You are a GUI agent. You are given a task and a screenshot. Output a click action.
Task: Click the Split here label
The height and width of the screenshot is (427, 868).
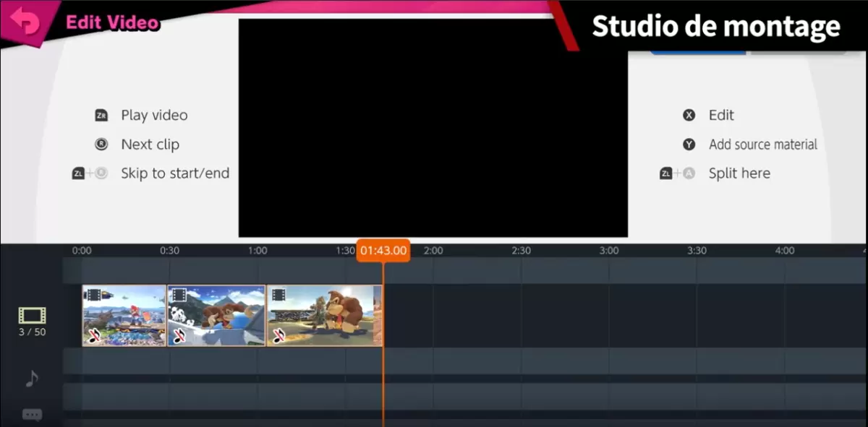point(739,173)
